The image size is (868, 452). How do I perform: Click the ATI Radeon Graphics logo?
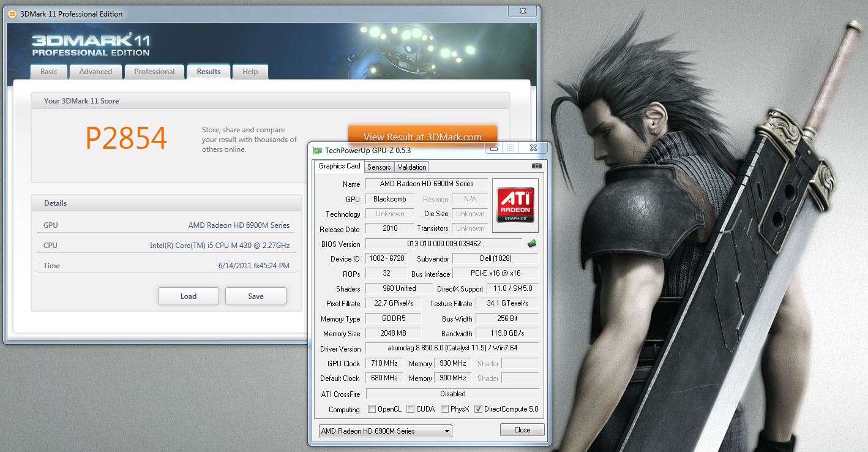coord(515,205)
